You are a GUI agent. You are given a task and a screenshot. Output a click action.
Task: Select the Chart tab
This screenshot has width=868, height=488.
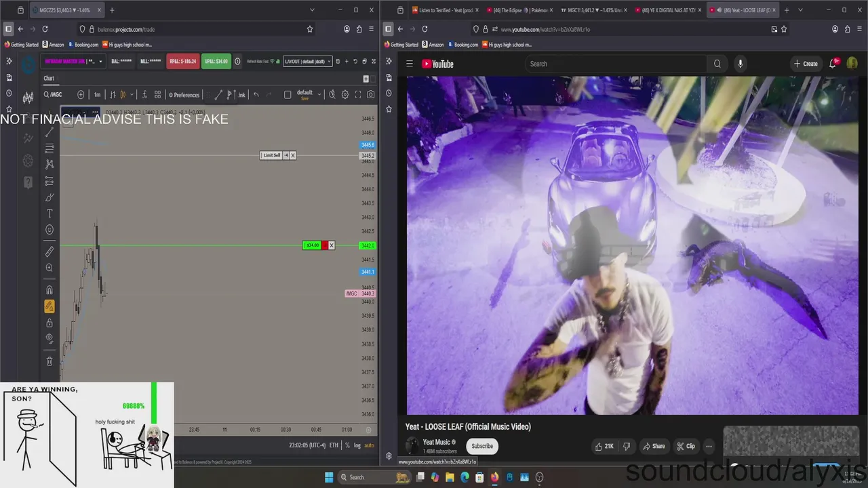(49, 78)
